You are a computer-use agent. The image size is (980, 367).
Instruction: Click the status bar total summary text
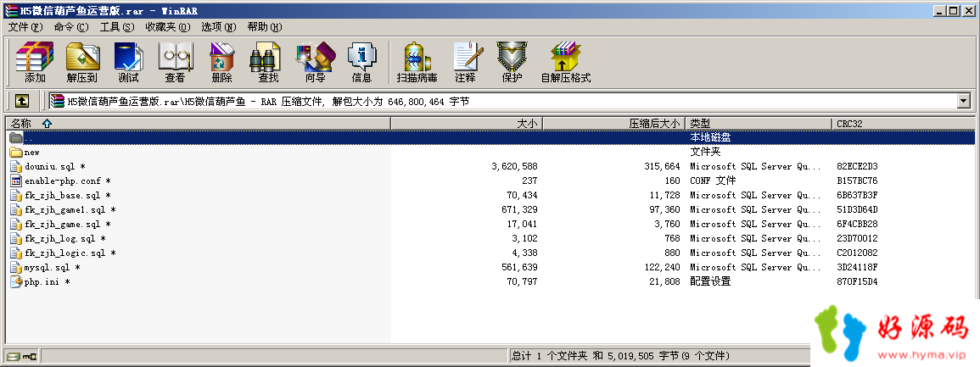(619, 356)
